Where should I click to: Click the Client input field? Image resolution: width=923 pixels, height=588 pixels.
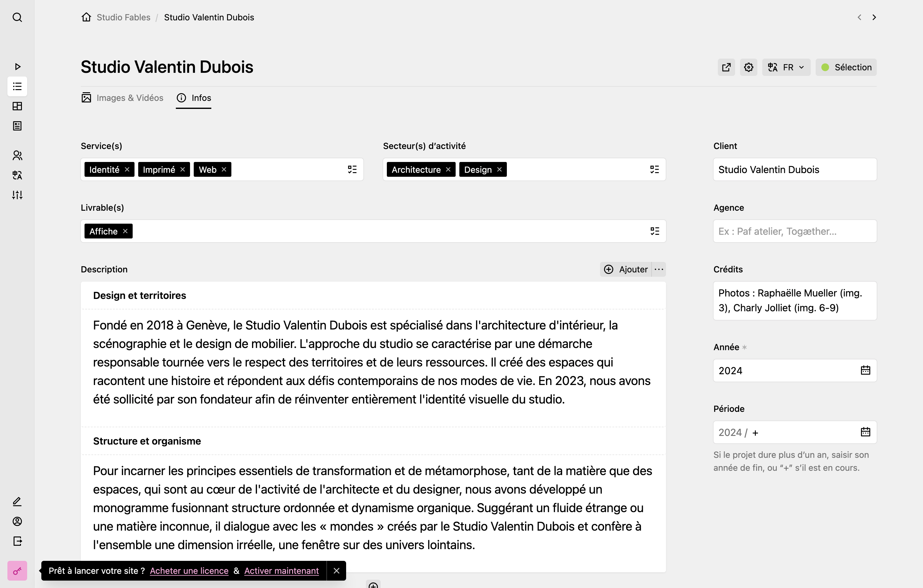tap(795, 169)
